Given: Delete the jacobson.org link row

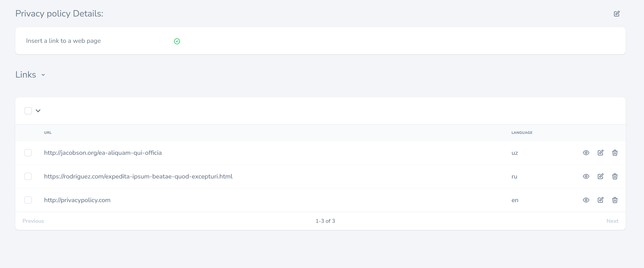Looking at the screenshot, I should [x=615, y=153].
